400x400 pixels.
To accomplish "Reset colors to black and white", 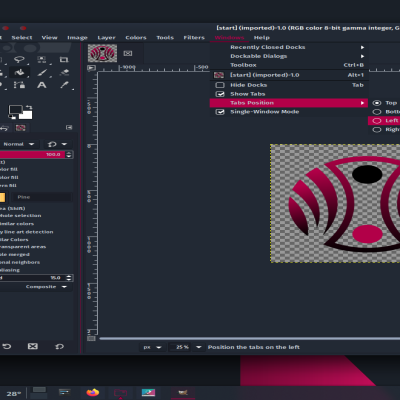I will click(13, 117).
